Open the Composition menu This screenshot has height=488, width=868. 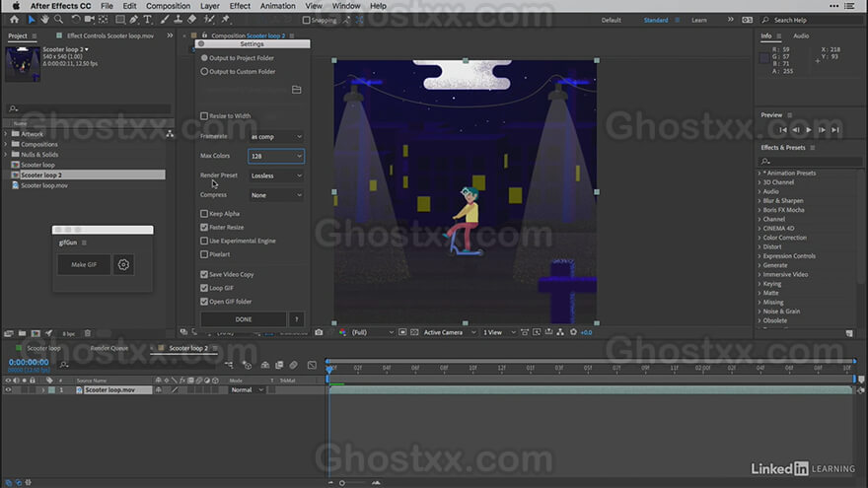point(169,6)
